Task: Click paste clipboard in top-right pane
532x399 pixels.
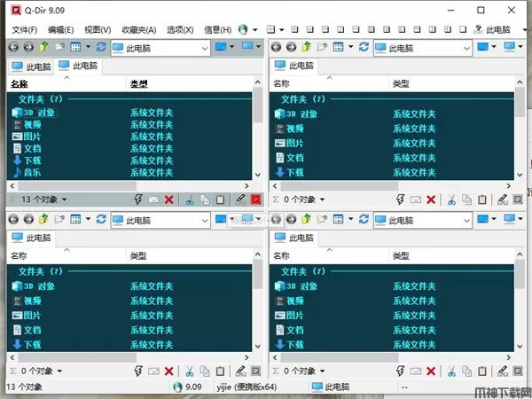Action: click(482, 199)
